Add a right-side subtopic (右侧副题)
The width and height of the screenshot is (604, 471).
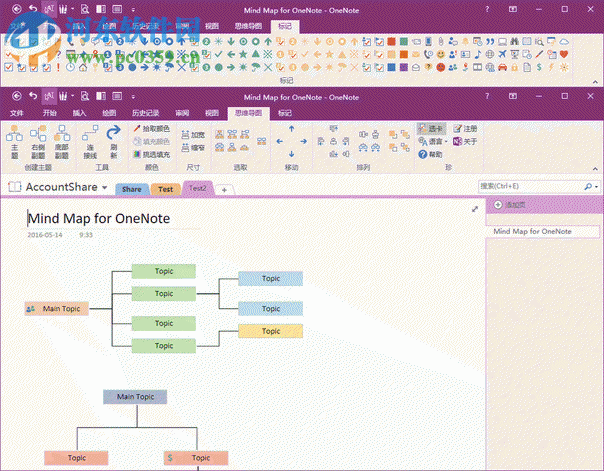[x=38, y=141]
